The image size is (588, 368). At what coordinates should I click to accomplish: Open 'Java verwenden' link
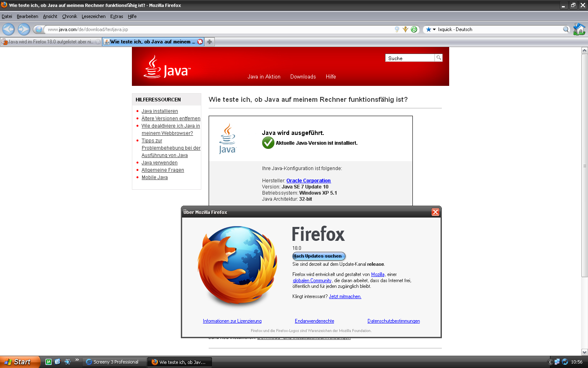(x=159, y=163)
